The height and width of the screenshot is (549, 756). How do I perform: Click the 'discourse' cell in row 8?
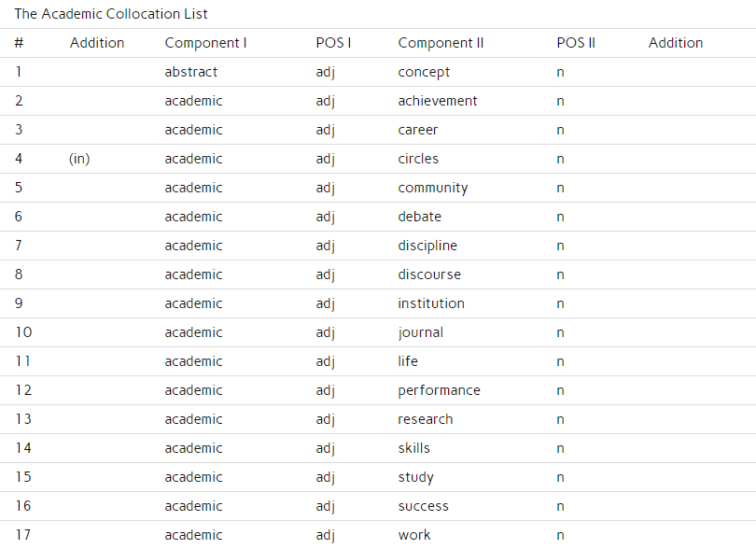tap(429, 274)
